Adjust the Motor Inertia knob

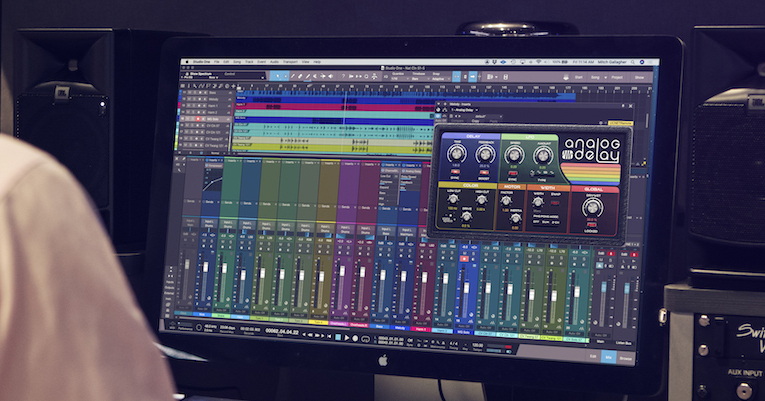point(516,218)
